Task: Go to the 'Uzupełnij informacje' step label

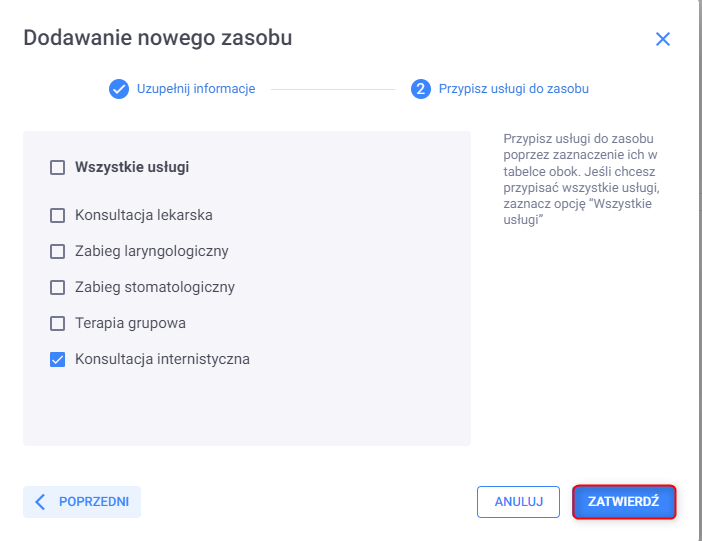Action: 196,89
